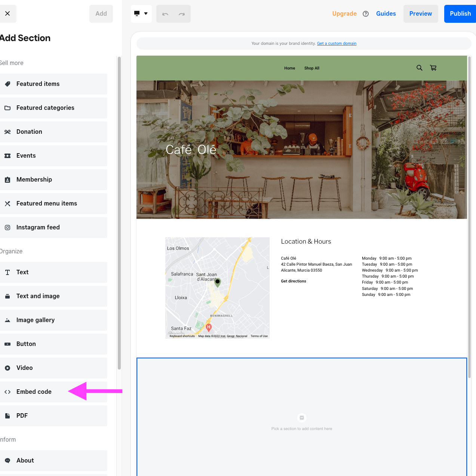The width and height of the screenshot is (476, 476).
Task: Add the Text and image section
Action: 53,296
